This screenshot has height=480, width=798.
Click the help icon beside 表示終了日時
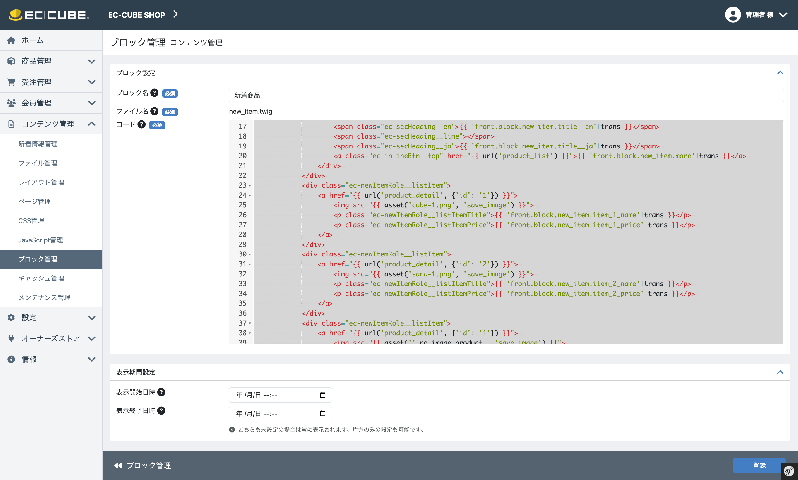161,411
